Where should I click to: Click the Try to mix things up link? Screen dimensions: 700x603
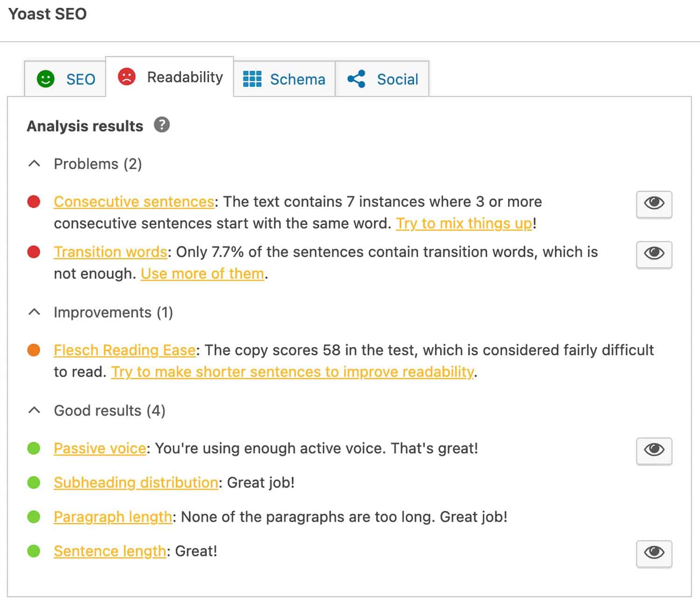coord(464,224)
